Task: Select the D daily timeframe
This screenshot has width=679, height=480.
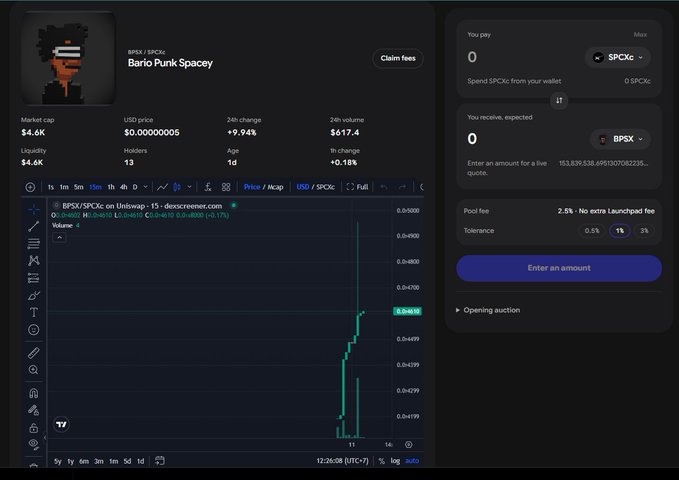Action: [x=135, y=187]
